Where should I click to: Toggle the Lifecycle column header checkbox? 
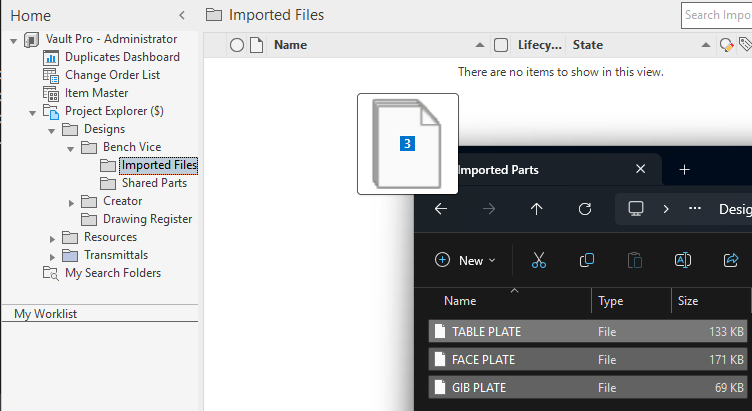[x=501, y=45]
